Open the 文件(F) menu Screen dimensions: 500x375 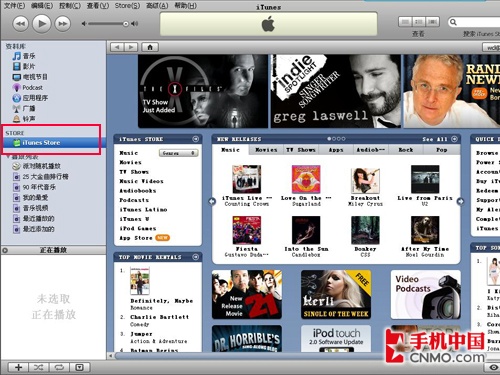point(14,6)
